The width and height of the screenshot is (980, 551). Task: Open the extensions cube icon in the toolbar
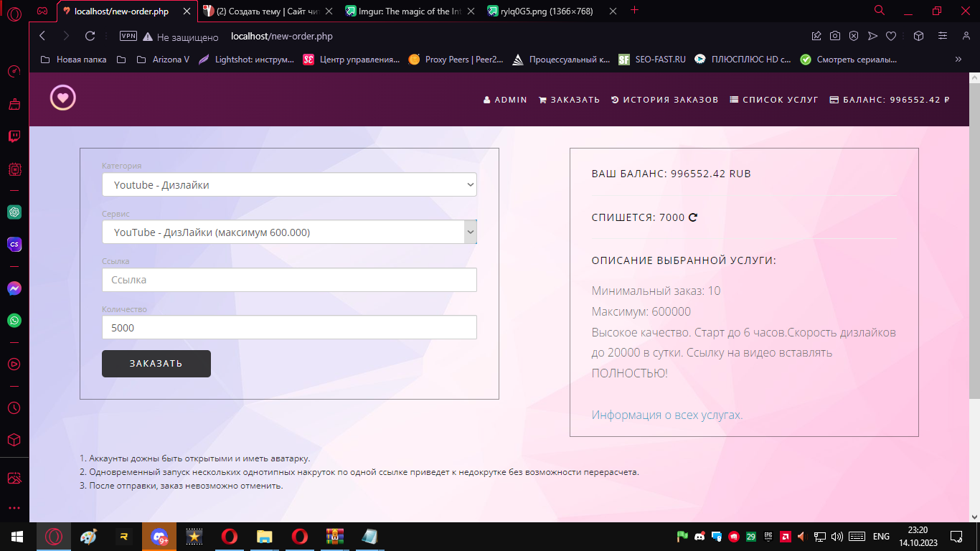918,36
